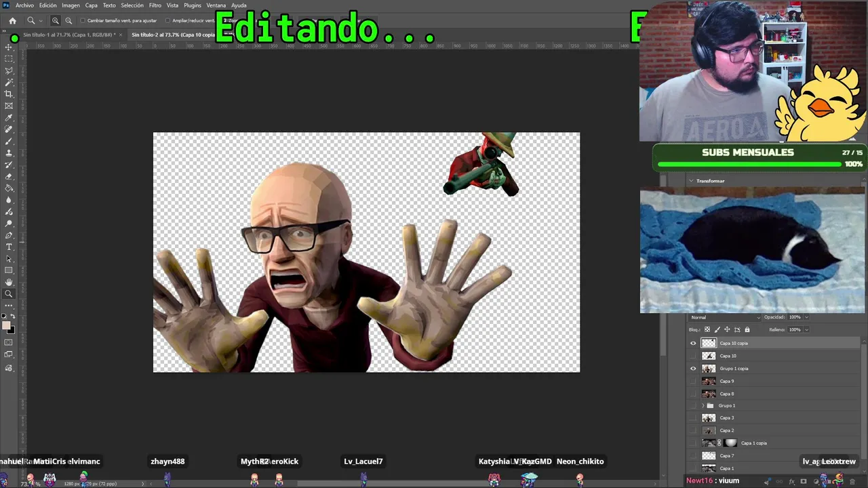Add a layer style with the fx button
This screenshot has width=868, height=488.
coord(791,482)
